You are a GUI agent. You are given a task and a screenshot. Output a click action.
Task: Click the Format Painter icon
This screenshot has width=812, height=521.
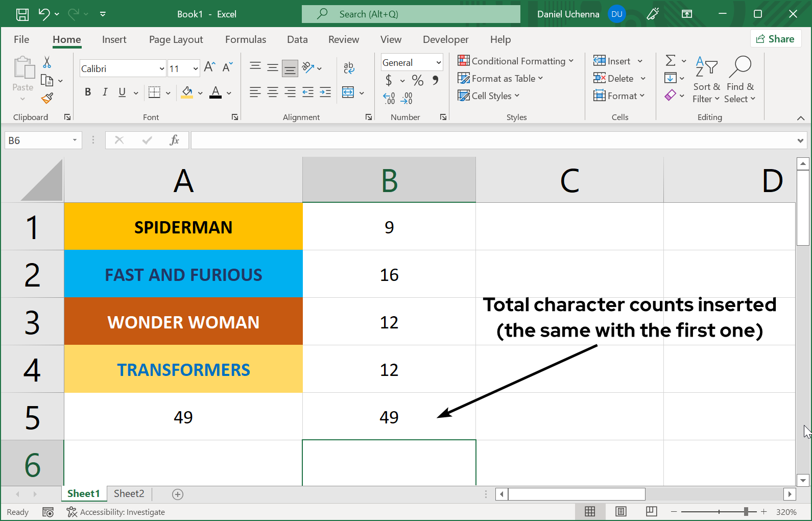[47, 98]
